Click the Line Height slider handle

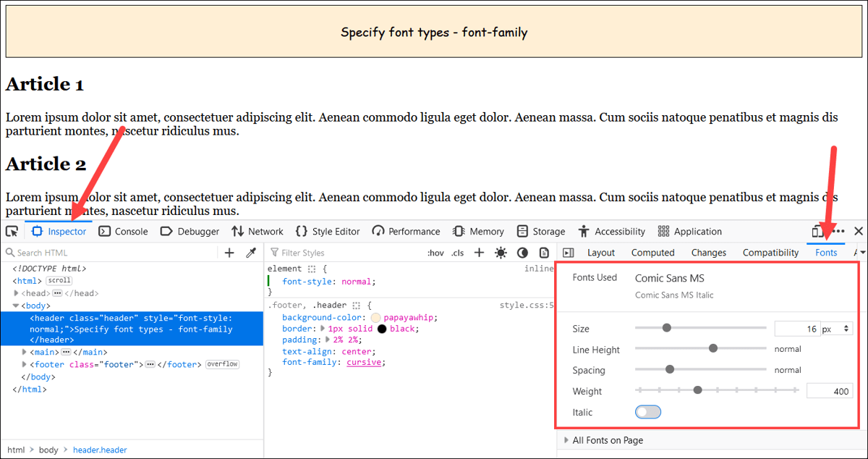pos(713,348)
